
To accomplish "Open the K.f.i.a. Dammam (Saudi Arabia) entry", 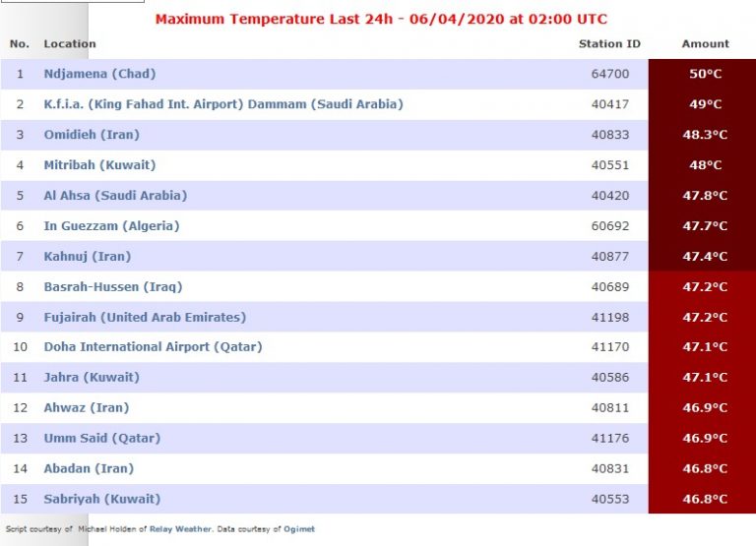I will (223, 104).
